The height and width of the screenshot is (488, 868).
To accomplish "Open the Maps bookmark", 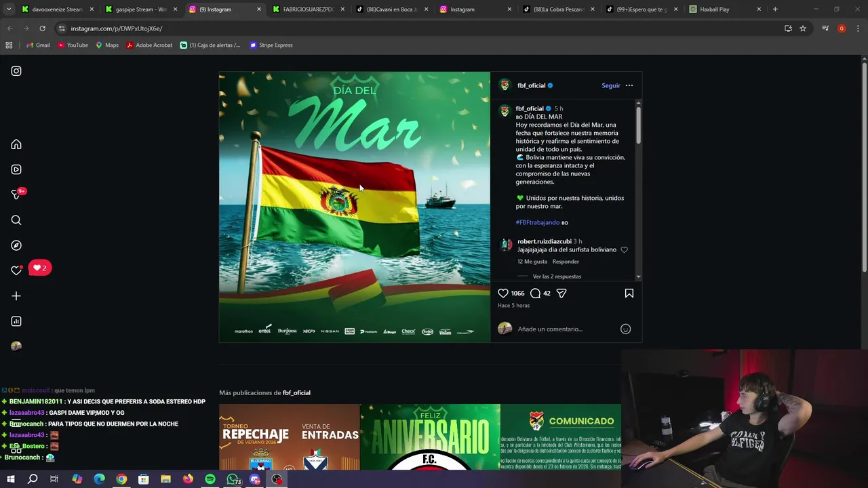I will point(107,45).
